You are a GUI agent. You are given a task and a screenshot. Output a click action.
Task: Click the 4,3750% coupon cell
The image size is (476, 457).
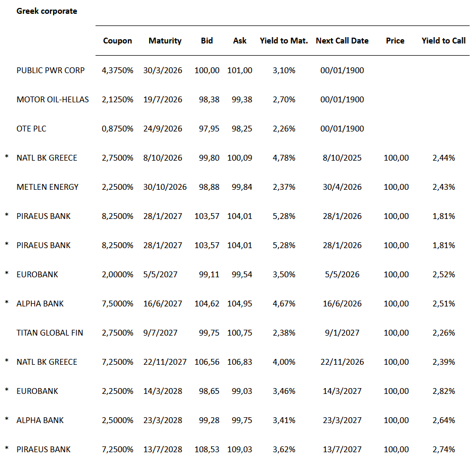click(x=117, y=71)
